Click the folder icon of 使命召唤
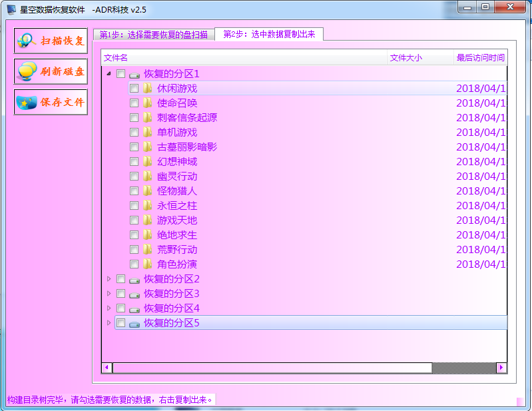 click(x=147, y=103)
